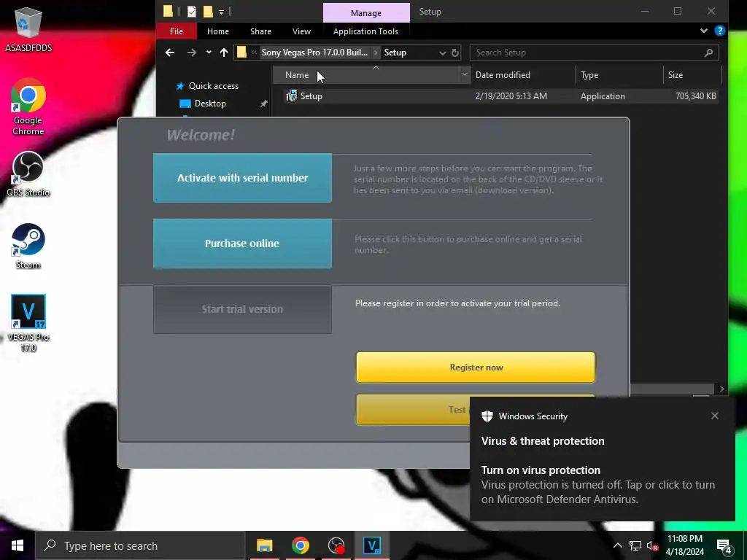This screenshot has width=747, height=560.
Task: Click the muted volume tray icon
Action: (x=652, y=545)
